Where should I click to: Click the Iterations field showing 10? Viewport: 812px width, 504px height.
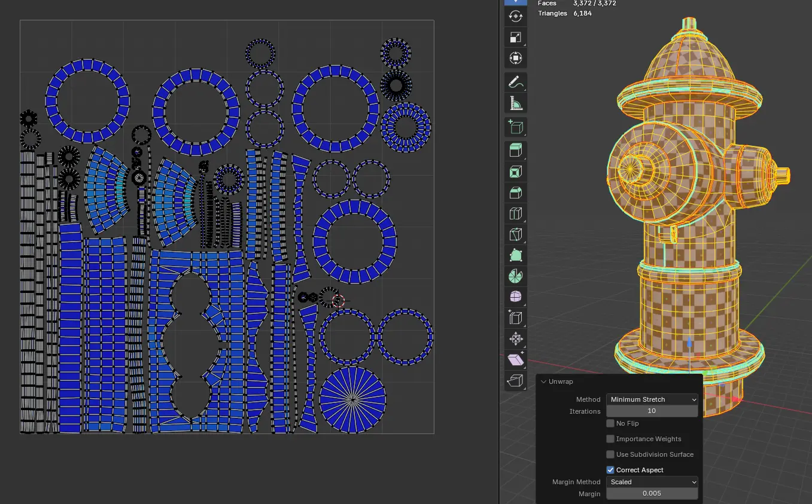point(652,411)
